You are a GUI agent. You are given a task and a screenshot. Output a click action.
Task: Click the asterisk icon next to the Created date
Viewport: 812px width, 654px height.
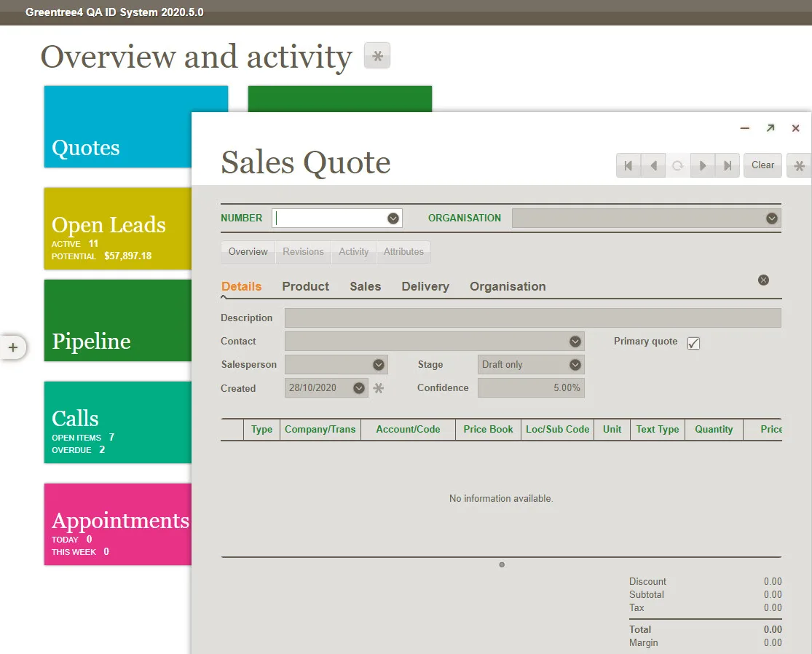tap(378, 387)
